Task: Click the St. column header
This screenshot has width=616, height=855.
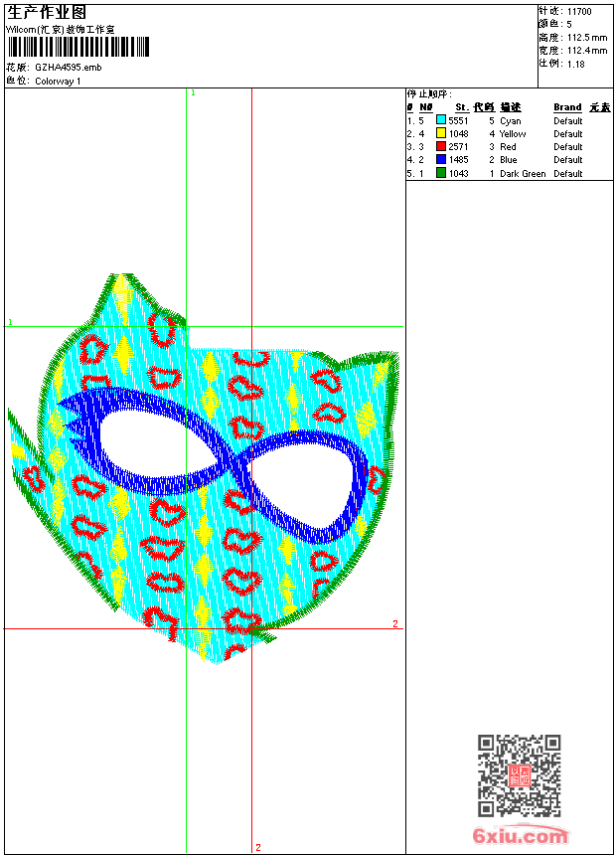Action: click(461, 107)
